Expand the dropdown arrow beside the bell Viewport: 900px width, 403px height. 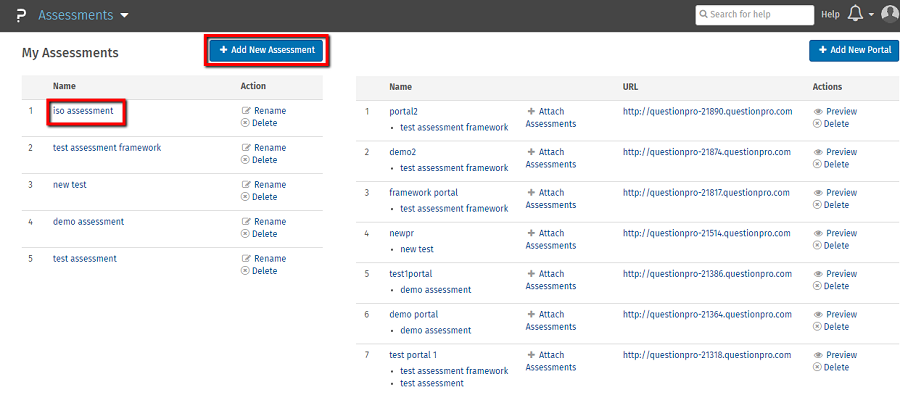(x=871, y=15)
